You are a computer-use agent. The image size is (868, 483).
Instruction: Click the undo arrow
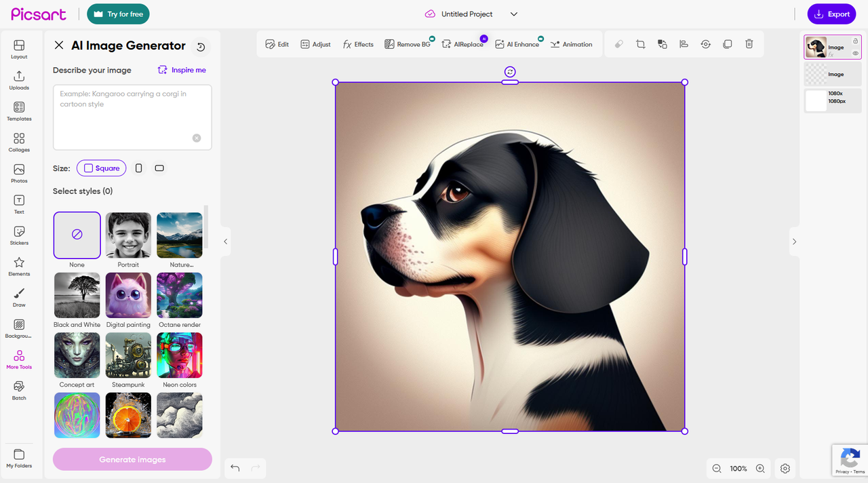click(235, 468)
